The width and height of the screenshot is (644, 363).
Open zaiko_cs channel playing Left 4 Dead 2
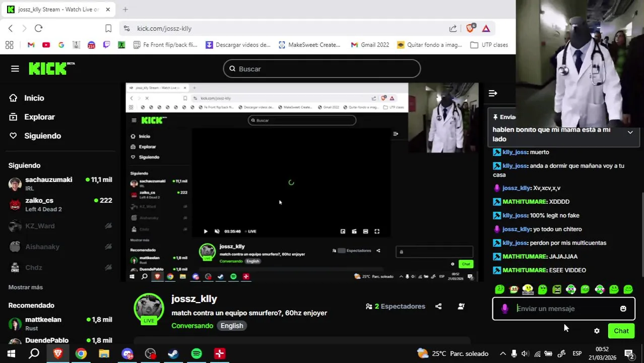(60, 205)
